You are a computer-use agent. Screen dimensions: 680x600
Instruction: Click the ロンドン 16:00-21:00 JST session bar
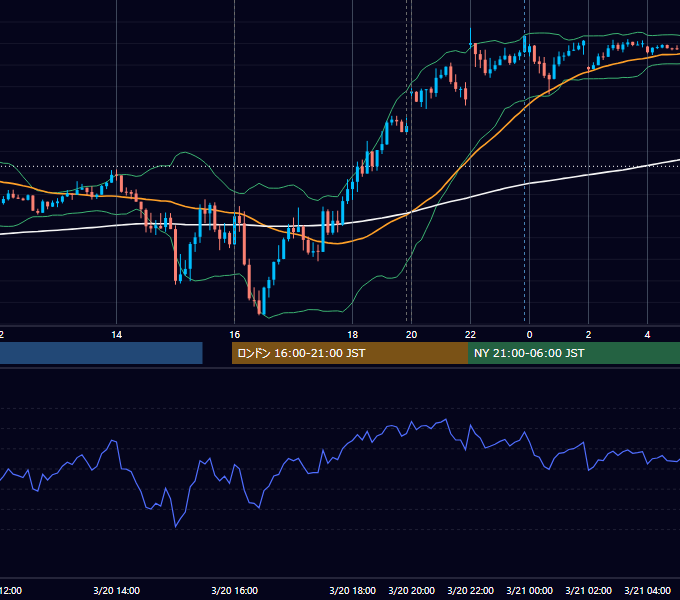pyautogui.click(x=350, y=353)
